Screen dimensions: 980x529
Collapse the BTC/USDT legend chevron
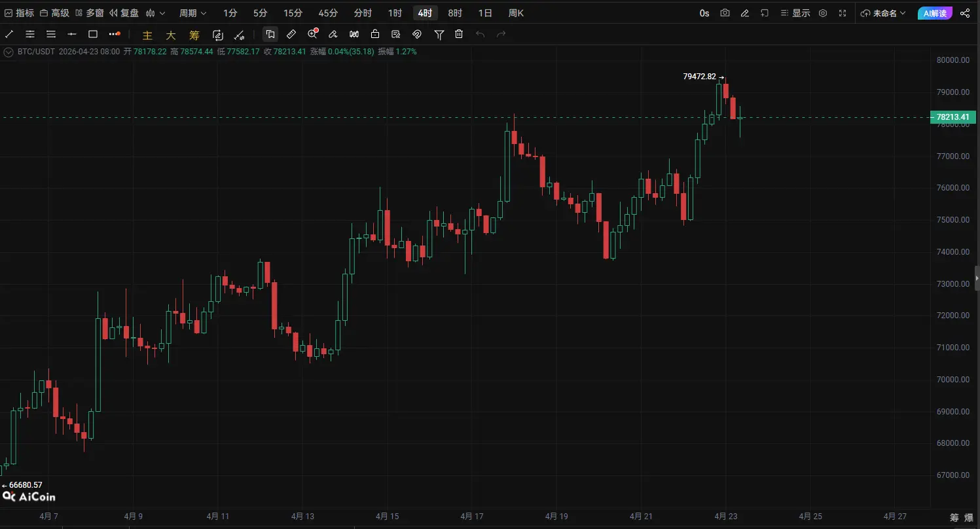pyautogui.click(x=9, y=52)
